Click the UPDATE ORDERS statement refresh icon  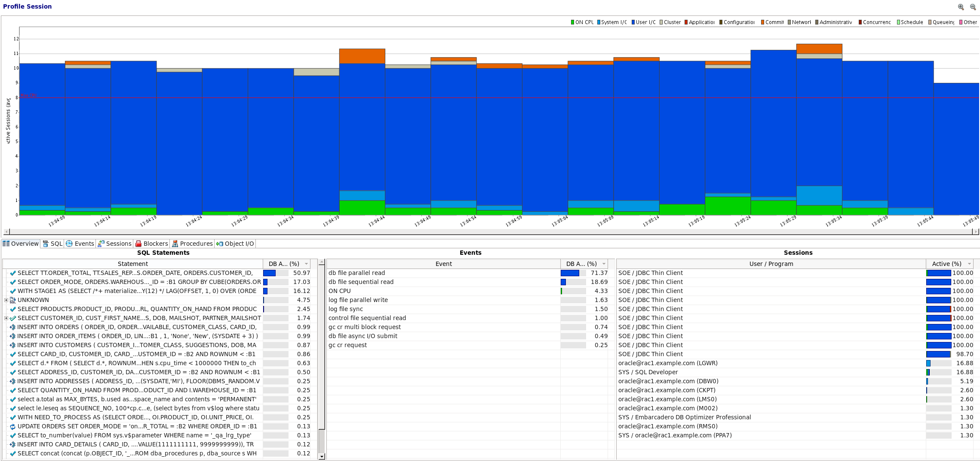click(x=13, y=427)
